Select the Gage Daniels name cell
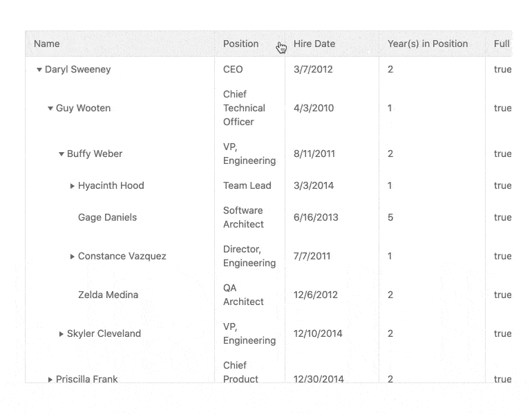Screen dimensions: 532x415 (x=107, y=217)
